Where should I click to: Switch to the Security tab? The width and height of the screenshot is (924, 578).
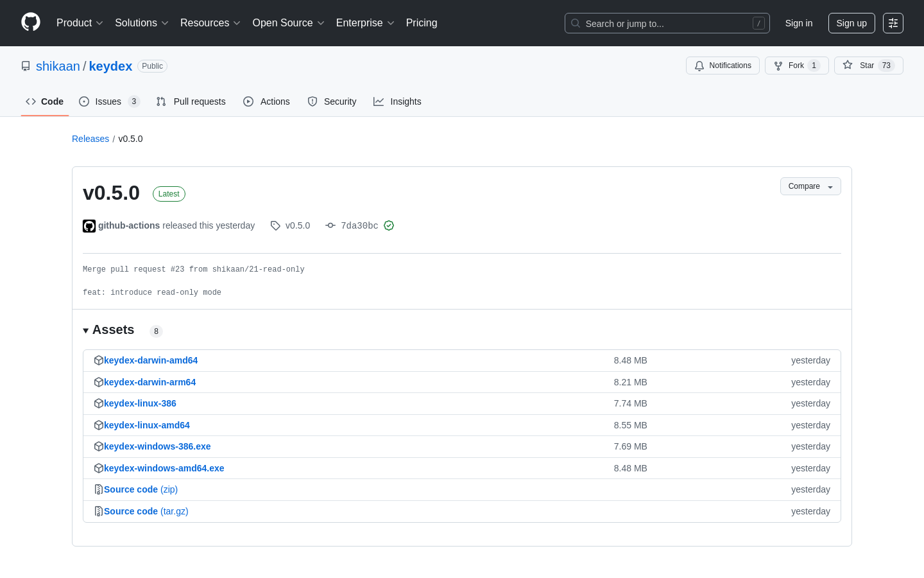tap(332, 101)
